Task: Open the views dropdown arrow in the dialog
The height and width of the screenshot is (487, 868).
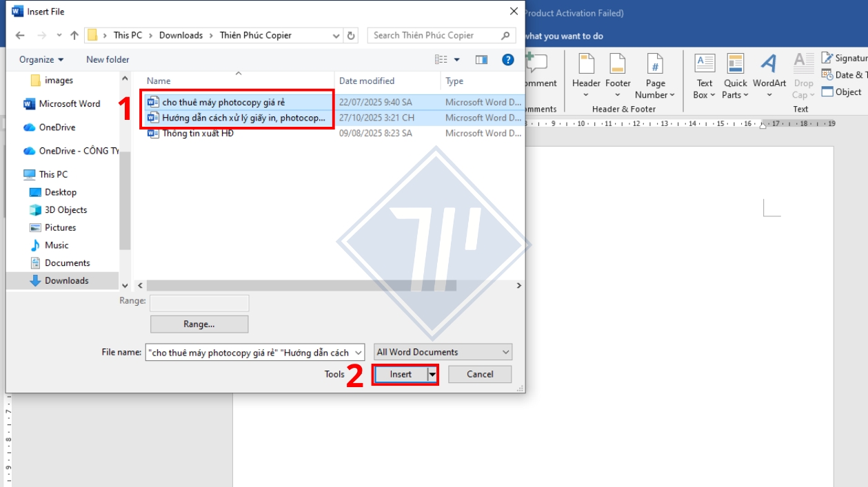Action: pyautogui.click(x=458, y=59)
